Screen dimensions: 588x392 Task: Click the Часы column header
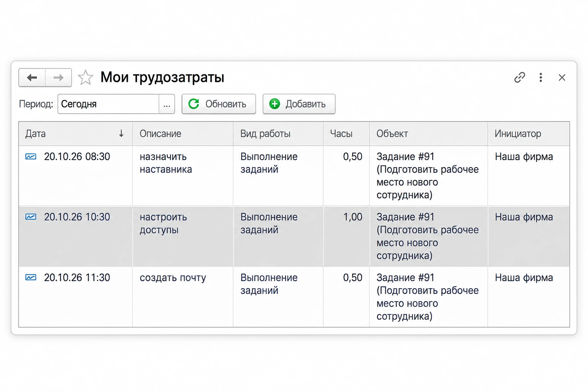tap(346, 134)
